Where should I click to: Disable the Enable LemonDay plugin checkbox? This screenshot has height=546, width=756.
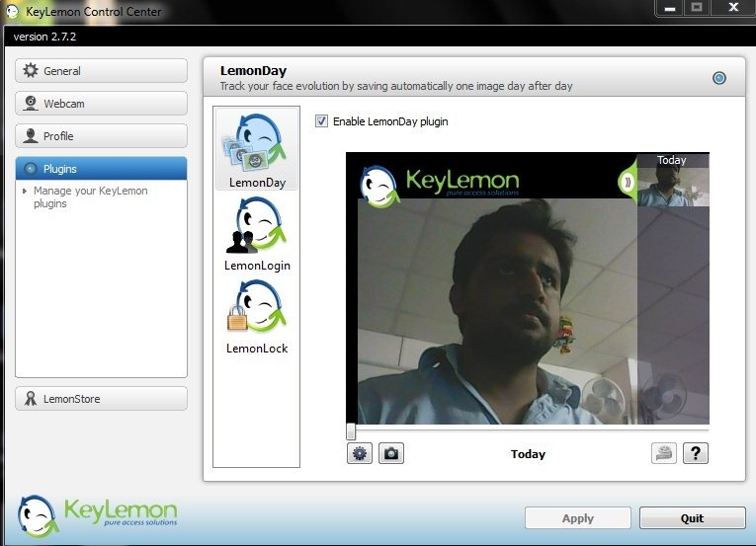[321, 121]
